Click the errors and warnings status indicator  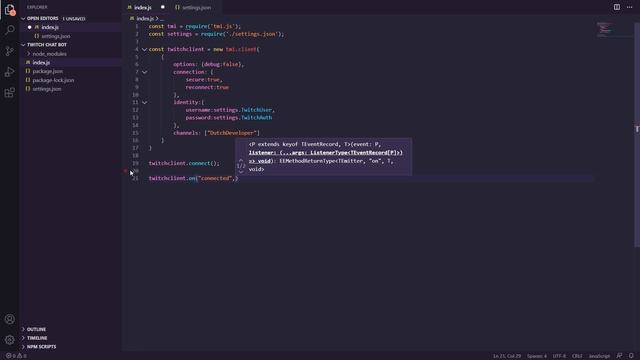[x=16, y=356]
